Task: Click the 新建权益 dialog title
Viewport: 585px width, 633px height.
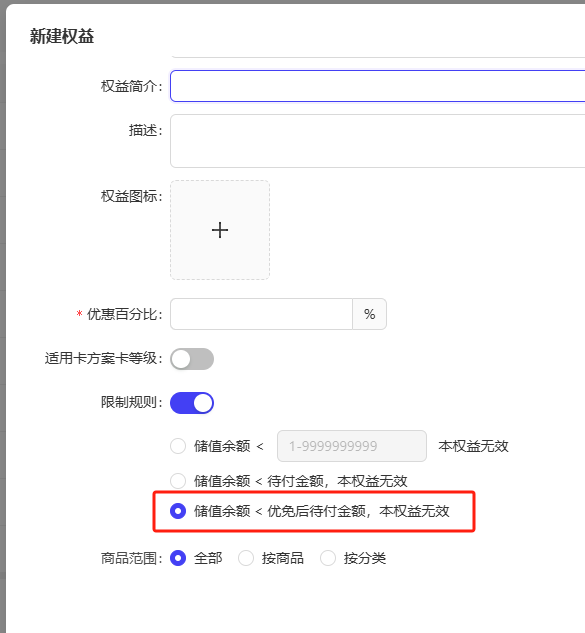Action: pos(62,36)
